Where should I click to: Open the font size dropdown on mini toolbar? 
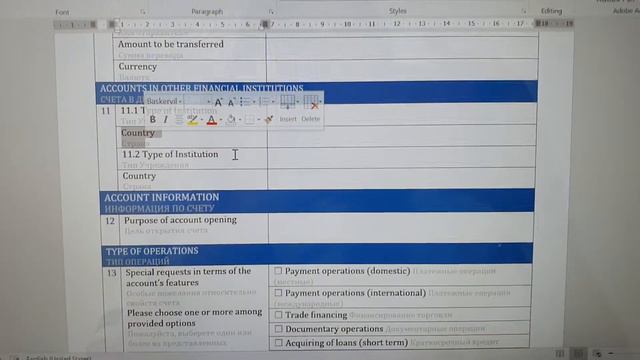(209, 102)
